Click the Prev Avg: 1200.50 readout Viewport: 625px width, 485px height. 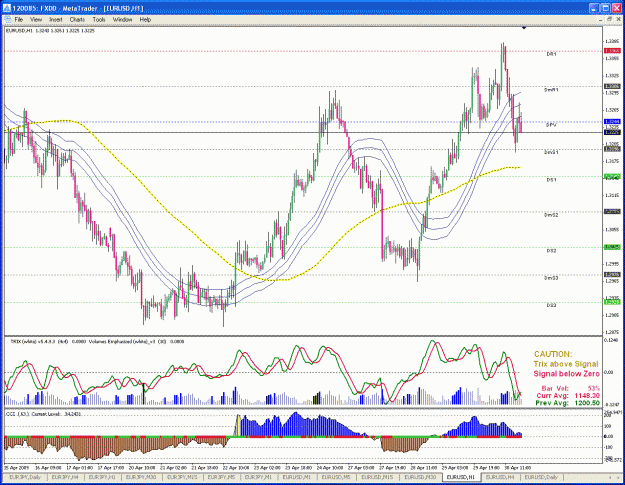(568, 403)
